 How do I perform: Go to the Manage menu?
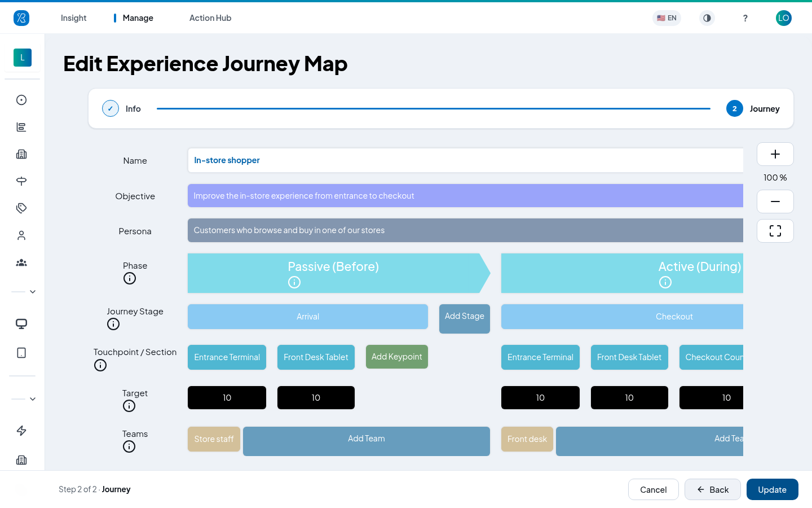pyautogui.click(x=138, y=18)
